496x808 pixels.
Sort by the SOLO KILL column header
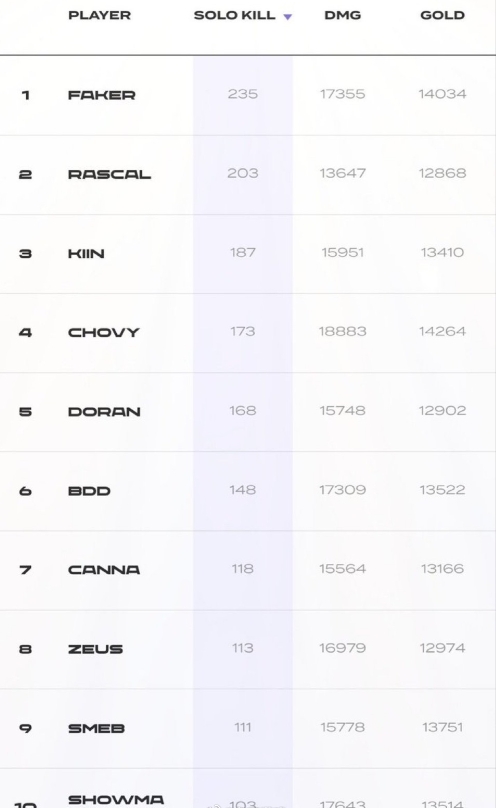point(234,15)
